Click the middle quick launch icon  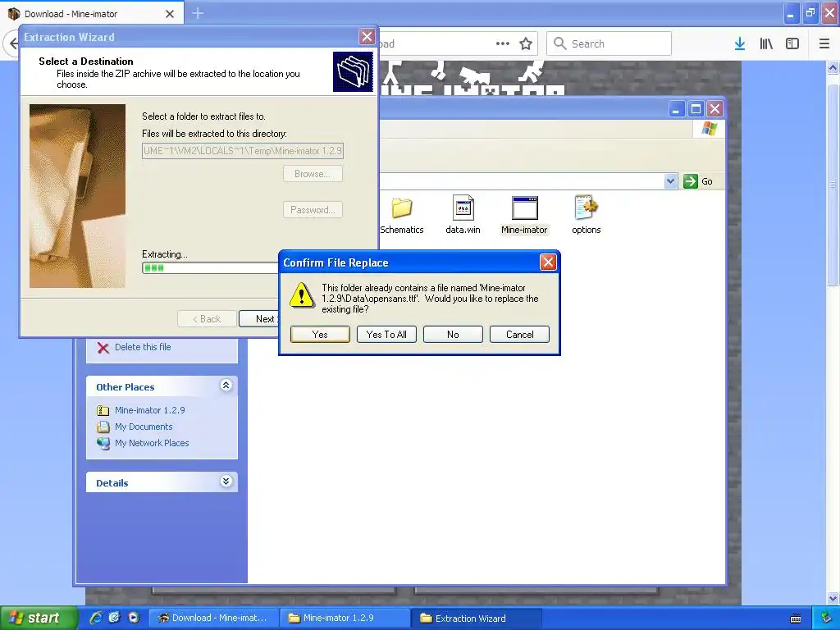(x=115, y=618)
